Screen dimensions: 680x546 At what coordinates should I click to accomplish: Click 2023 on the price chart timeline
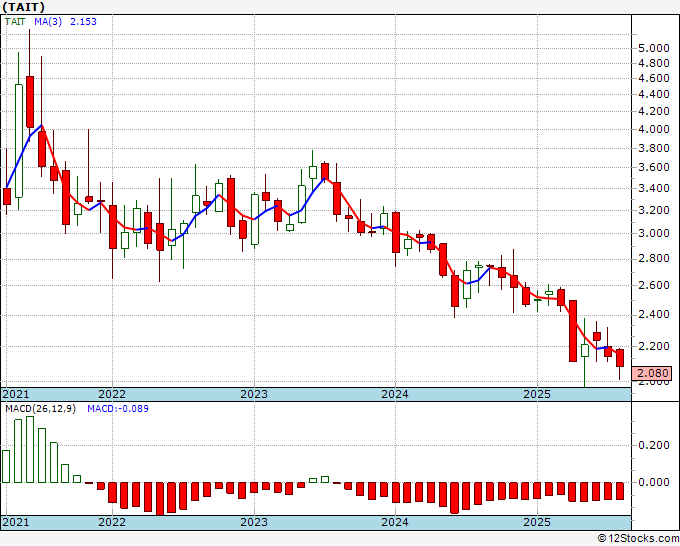point(254,394)
